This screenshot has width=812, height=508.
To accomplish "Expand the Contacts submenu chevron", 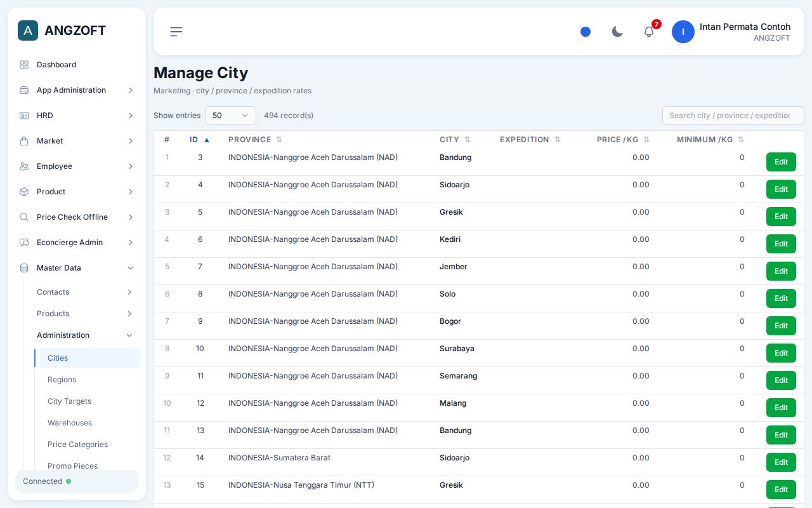I will pos(129,292).
